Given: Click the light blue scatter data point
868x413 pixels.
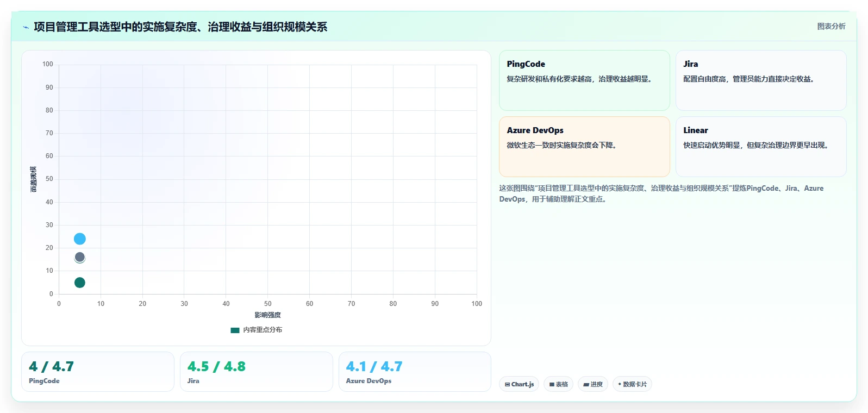Looking at the screenshot, I should pyautogui.click(x=80, y=239).
